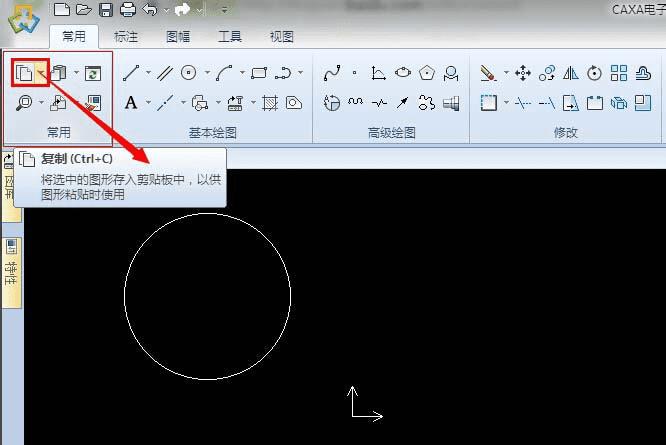
Task: Click the clipboard paste icon beside Copy
Action: [59, 73]
